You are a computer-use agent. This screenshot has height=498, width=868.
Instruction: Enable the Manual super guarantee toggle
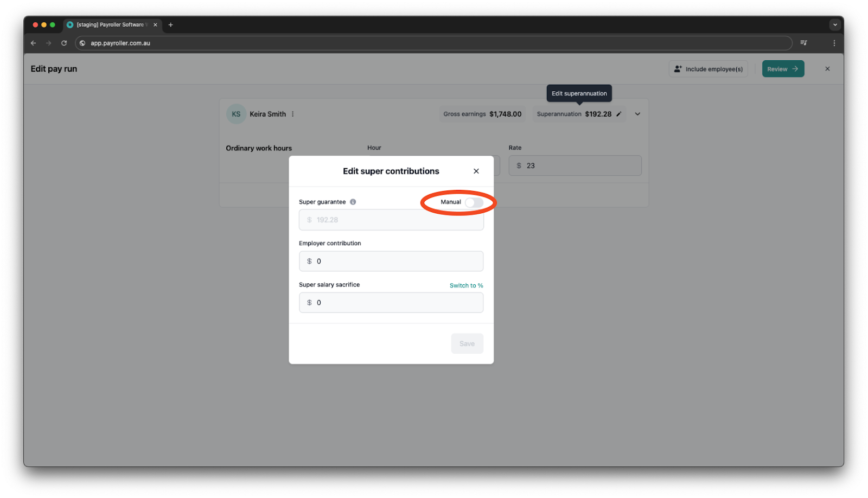coord(473,202)
